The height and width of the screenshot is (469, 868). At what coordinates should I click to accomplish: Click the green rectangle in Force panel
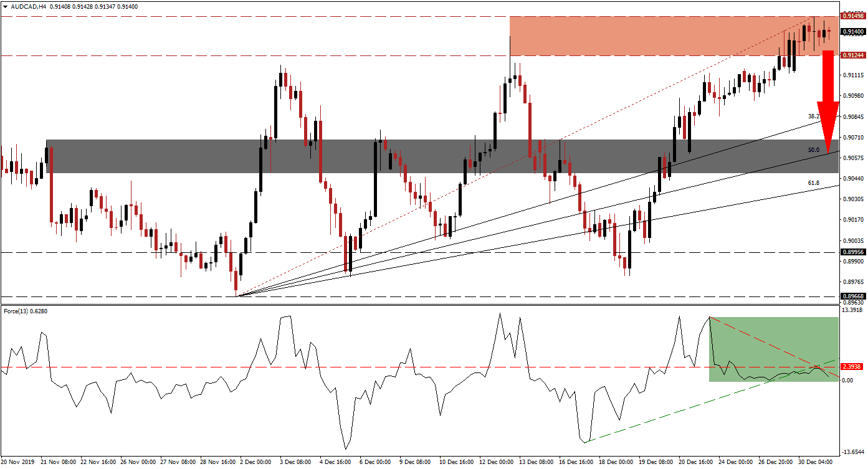pos(771,349)
